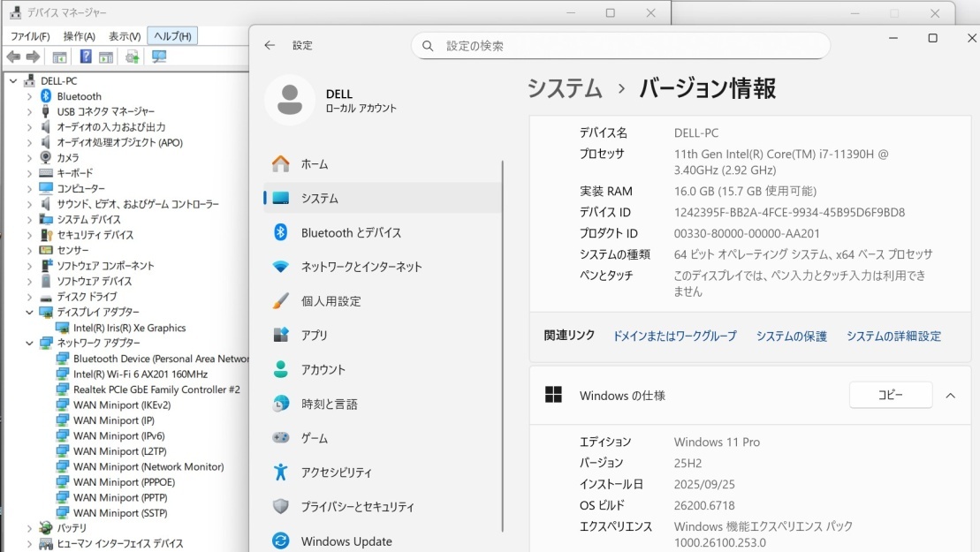Collapse the ネットワーク アダプター category
The image size is (980, 552).
coord(28,344)
